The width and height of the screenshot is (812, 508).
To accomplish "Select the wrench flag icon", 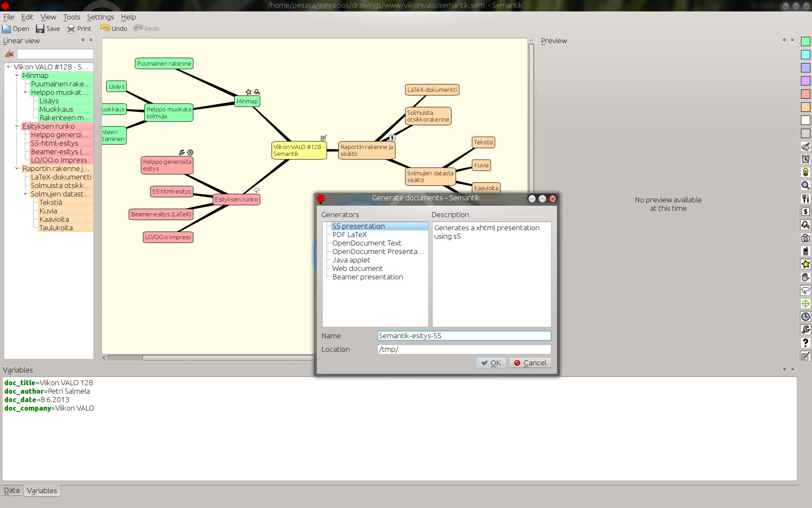I will pos(805,330).
